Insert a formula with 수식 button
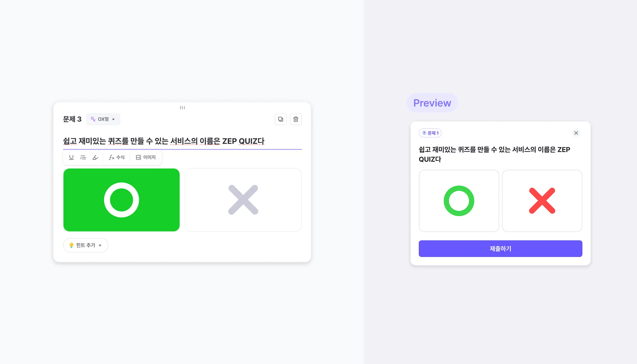637x364 pixels. point(116,157)
